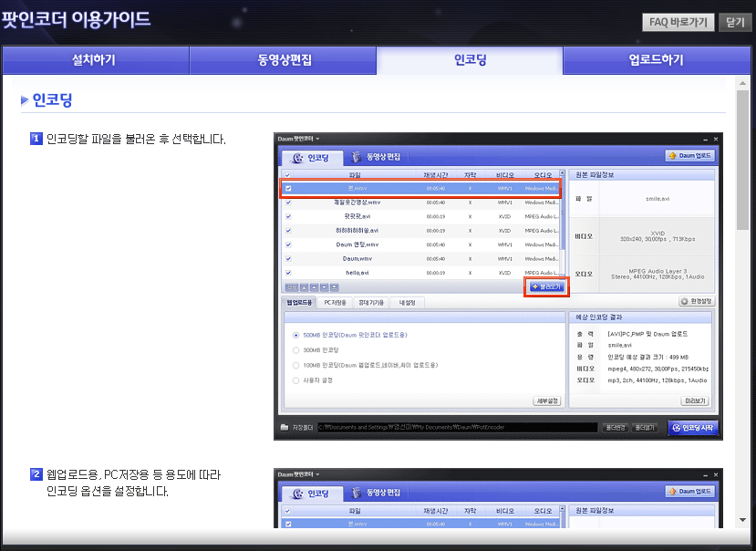Toggle the checkbox for 제일웃긴영상.wmv

[288, 203]
